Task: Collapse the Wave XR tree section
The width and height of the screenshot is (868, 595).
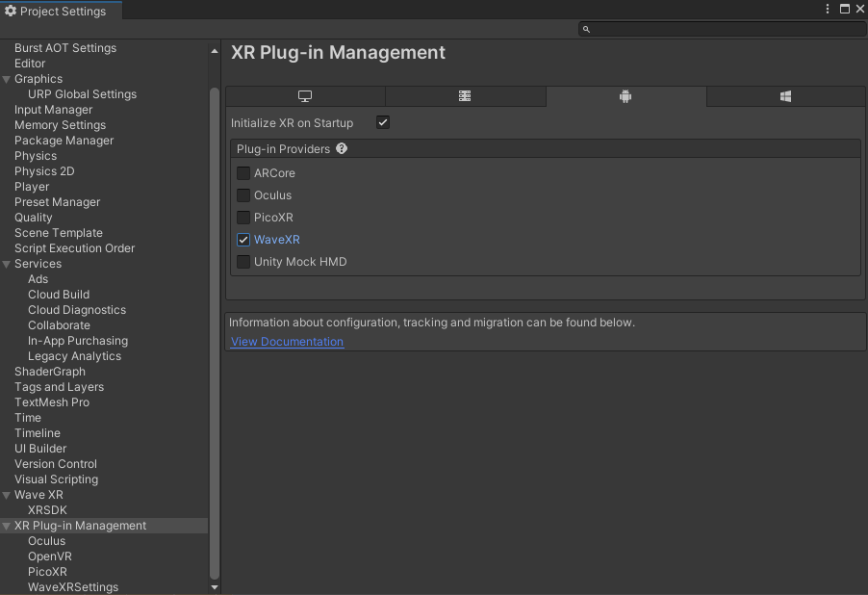Action: tap(7, 495)
